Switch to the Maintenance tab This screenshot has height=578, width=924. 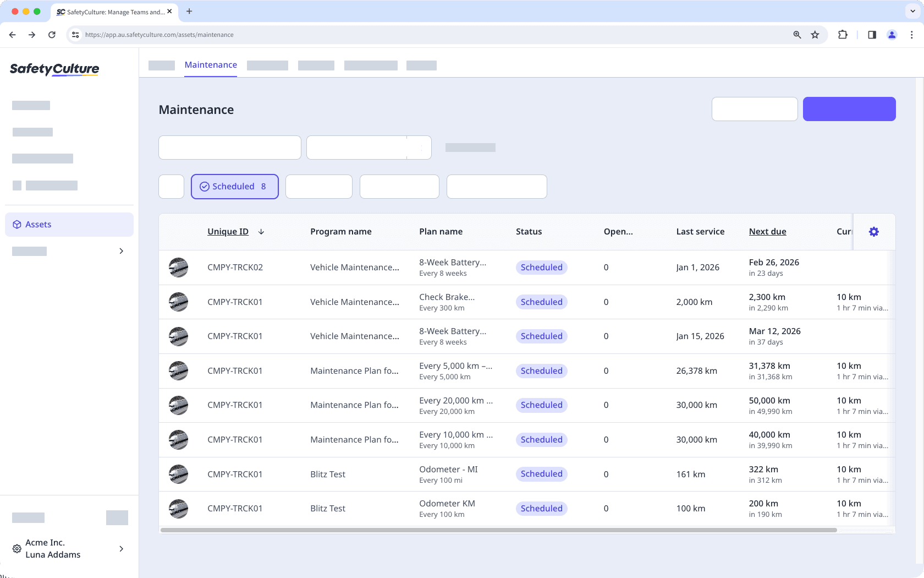[x=211, y=64]
